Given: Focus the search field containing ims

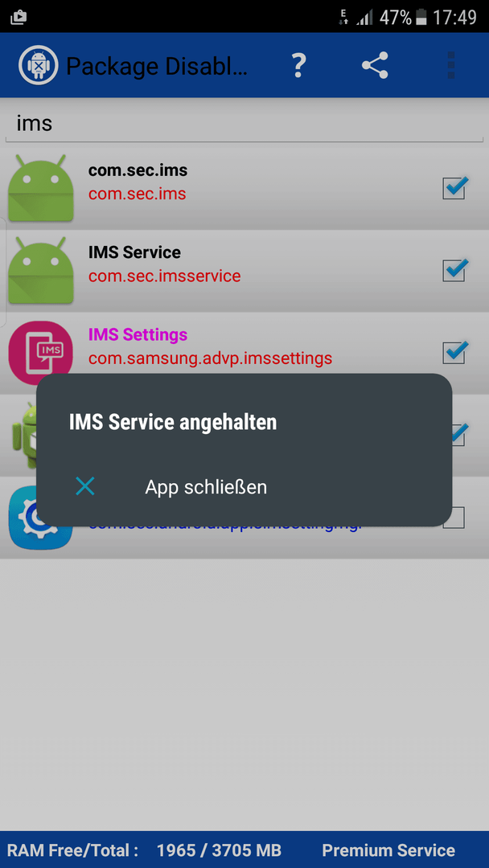Looking at the screenshot, I should [244, 123].
